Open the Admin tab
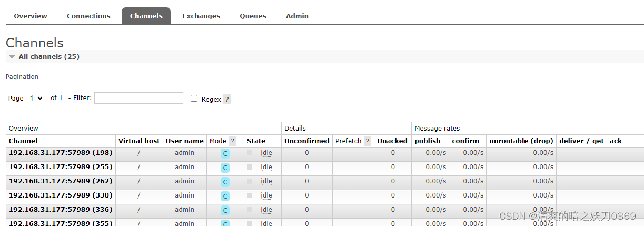Viewport: 644px width, 226px height. pos(297,16)
